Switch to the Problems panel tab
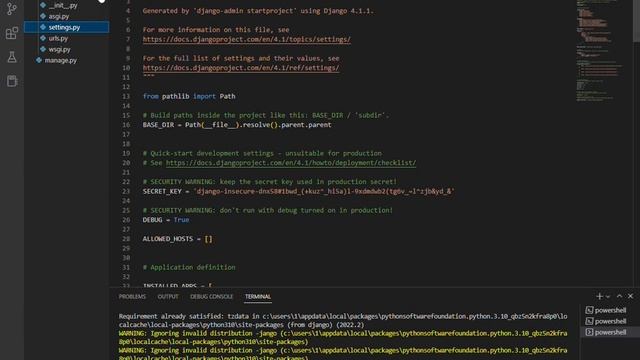 132,297
